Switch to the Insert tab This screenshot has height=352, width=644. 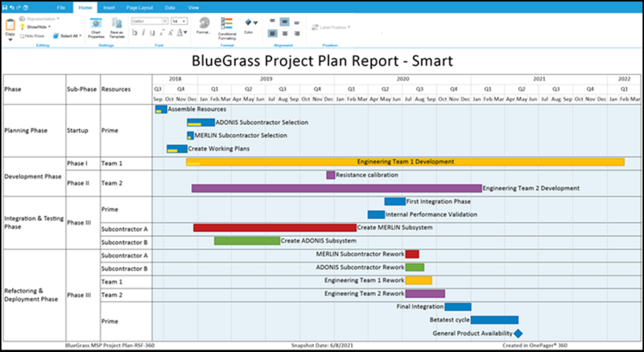coord(109,7)
